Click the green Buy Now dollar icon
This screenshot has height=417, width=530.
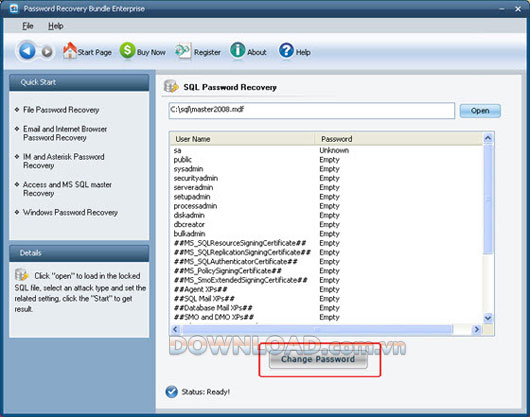(x=127, y=51)
